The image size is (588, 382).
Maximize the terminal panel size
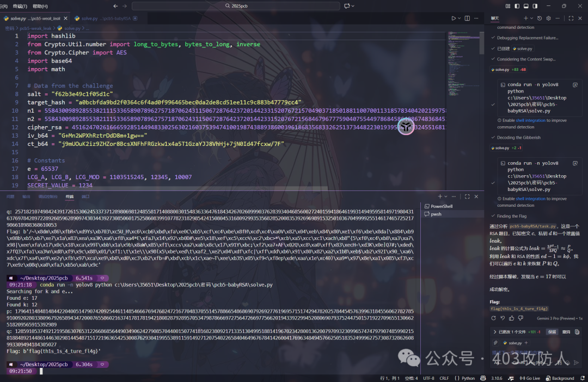point(467,196)
